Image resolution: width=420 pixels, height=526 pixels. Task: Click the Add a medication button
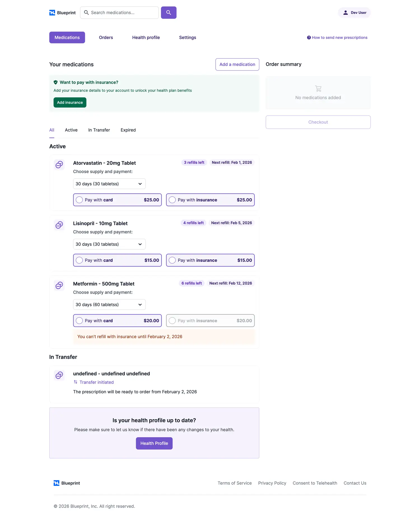[237, 64]
